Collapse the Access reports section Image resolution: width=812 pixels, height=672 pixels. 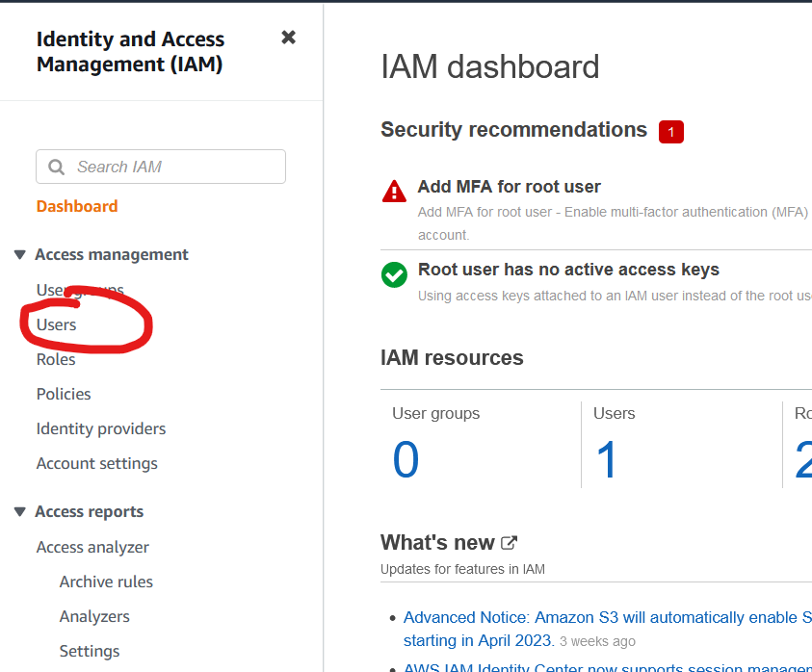point(20,511)
